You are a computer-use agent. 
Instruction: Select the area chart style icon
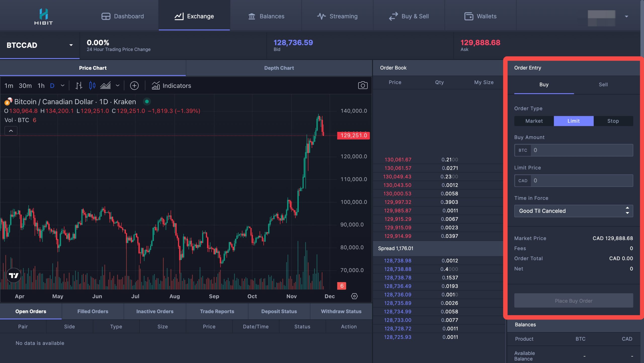(105, 86)
